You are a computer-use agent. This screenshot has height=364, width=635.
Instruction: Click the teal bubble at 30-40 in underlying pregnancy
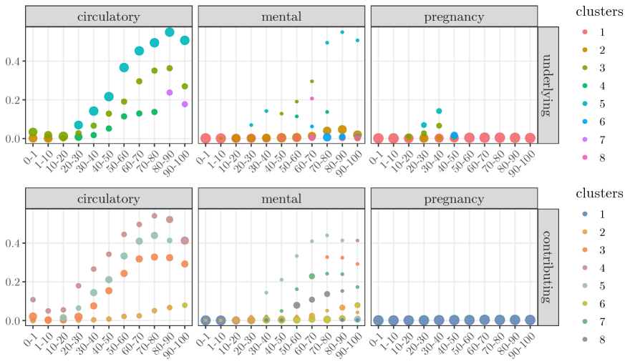tap(439, 111)
